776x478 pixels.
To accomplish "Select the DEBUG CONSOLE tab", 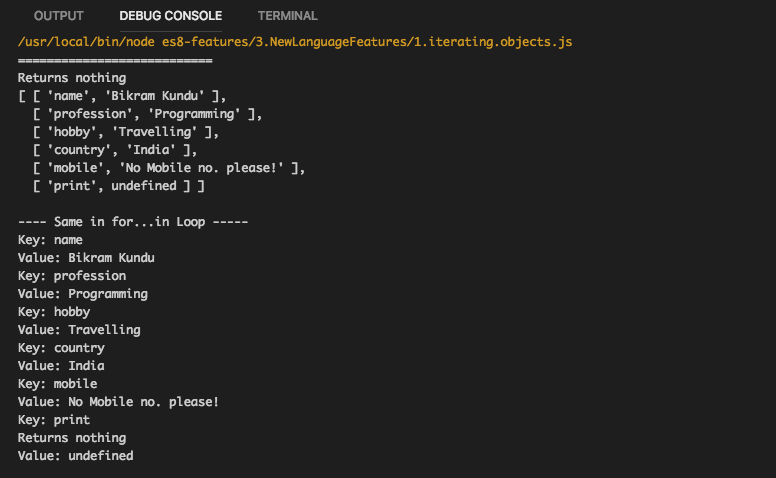I will click(170, 16).
